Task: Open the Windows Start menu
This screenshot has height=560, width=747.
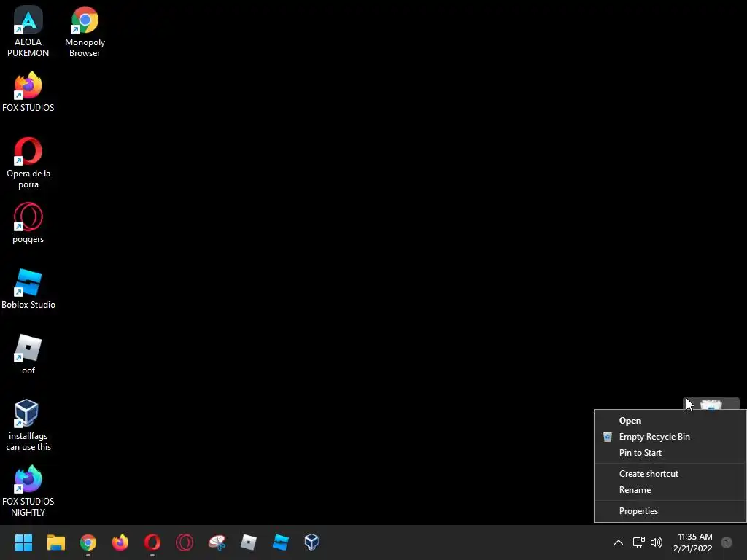Action: (23, 542)
